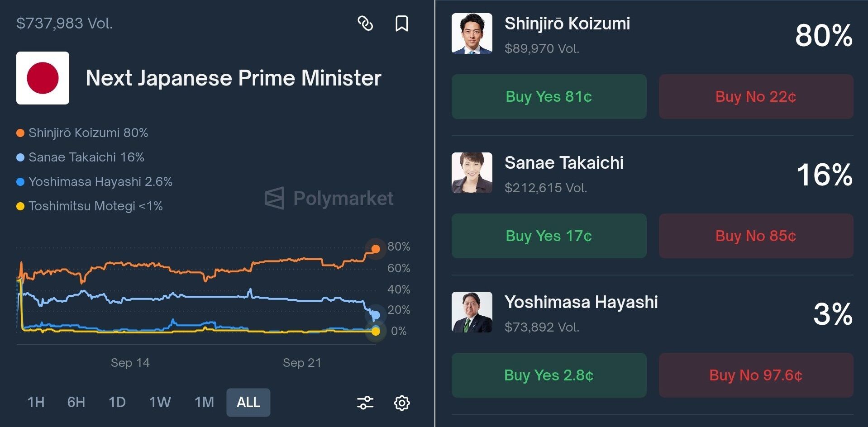Switch chart to 1W range

[x=160, y=402]
